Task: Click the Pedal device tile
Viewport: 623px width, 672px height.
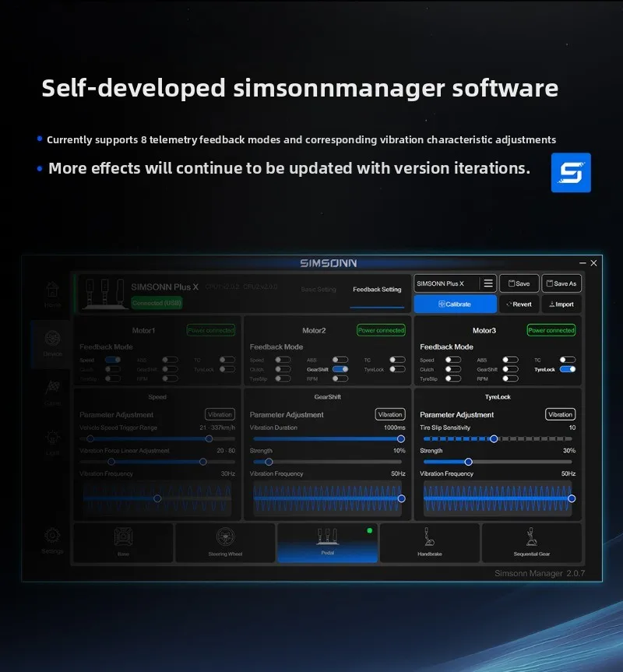Action: [x=327, y=543]
